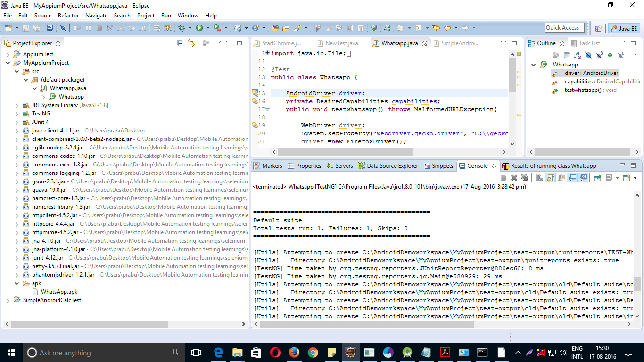Open Results of running class Whatsapp tab
644x362 pixels.
(549, 166)
